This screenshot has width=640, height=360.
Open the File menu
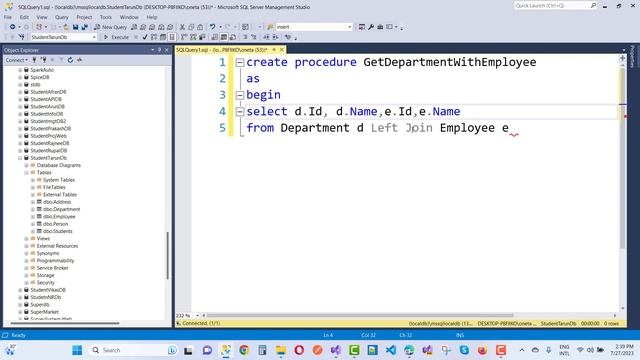coord(8,17)
